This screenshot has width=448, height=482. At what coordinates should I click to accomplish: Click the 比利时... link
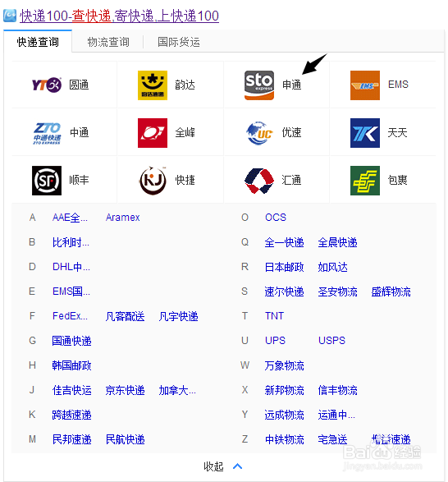71,242
